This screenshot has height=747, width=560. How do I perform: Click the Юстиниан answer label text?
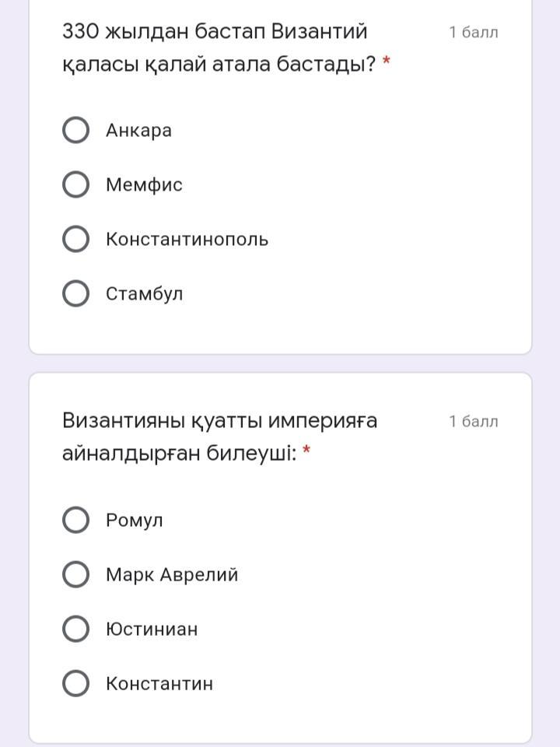[x=152, y=630]
